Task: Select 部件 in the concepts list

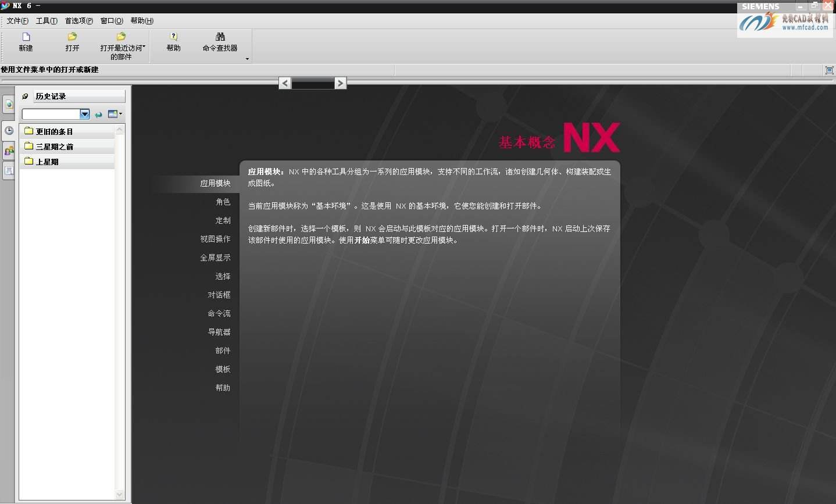Action: [x=223, y=351]
